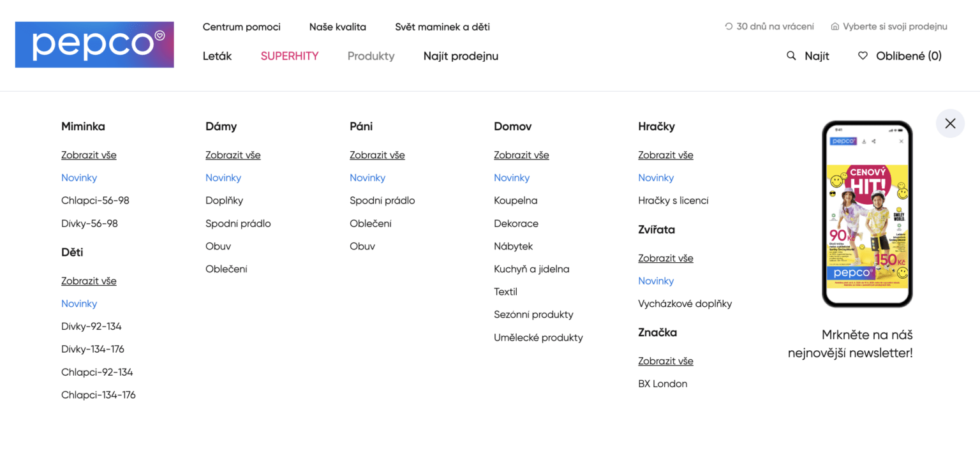980x451 pixels.
Task: Open the newsletter phone thumbnail
Action: 867,214
